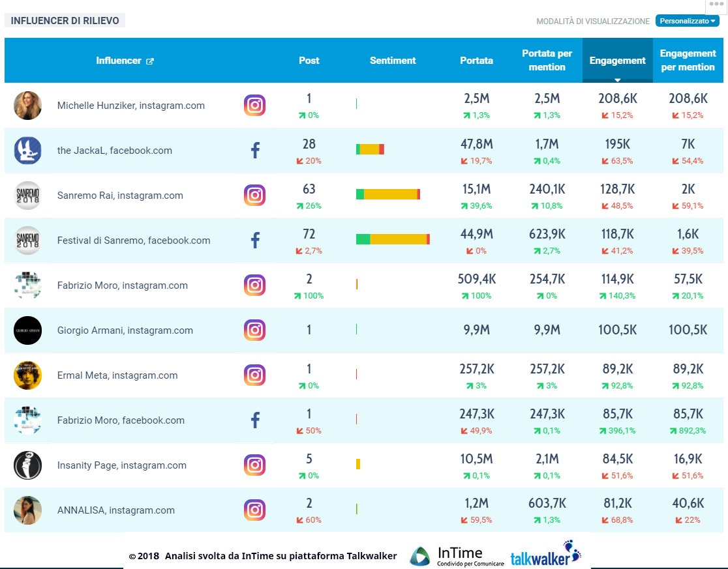Click Insanity Page's 10,5M portata value
The width and height of the screenshot is (728, 569).
pos(476,459)
